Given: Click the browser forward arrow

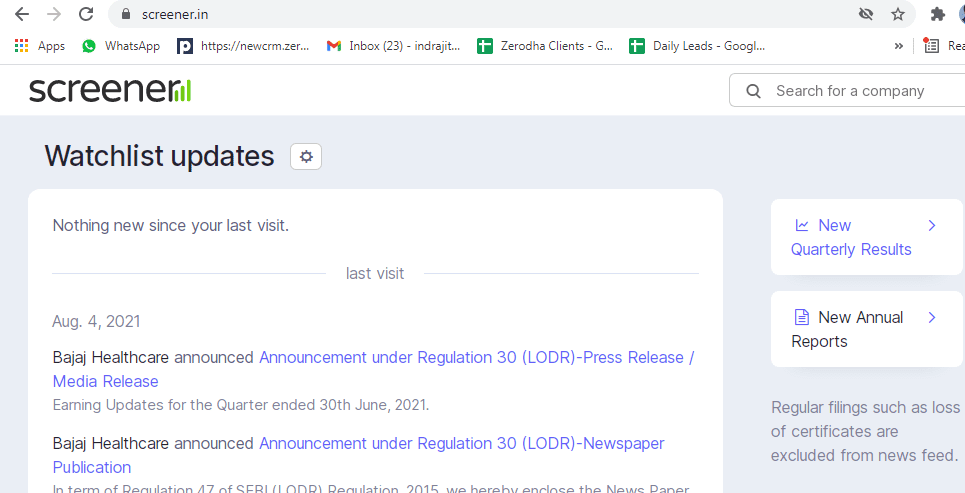Looking at the screenshot, I should [x=54, y=14].
